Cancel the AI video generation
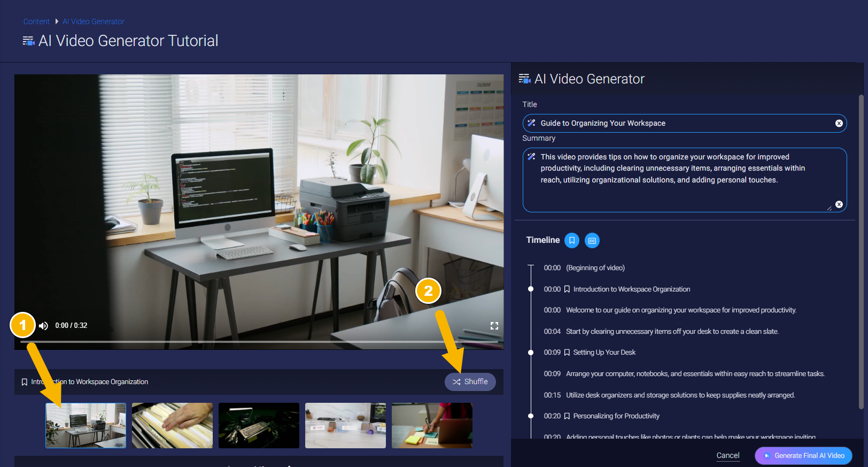This screenshot has height=467, width=868. (x=727, y=456)
